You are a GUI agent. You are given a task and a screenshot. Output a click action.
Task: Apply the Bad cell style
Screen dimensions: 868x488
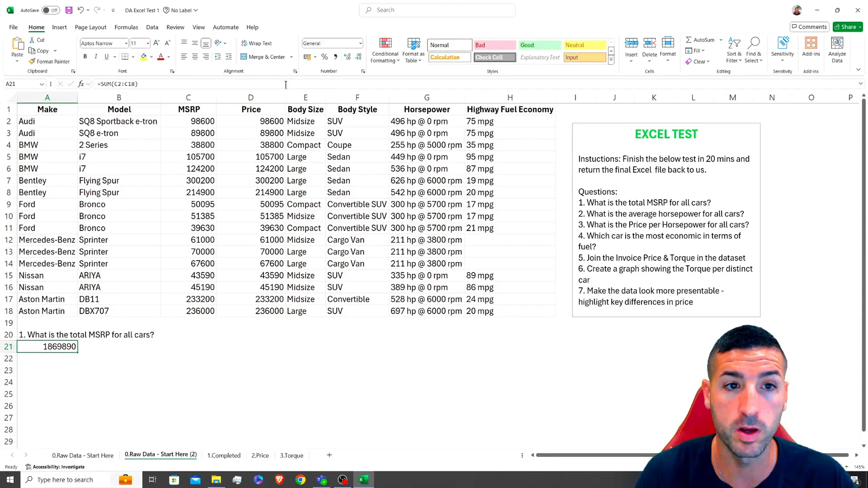(495, 45)
